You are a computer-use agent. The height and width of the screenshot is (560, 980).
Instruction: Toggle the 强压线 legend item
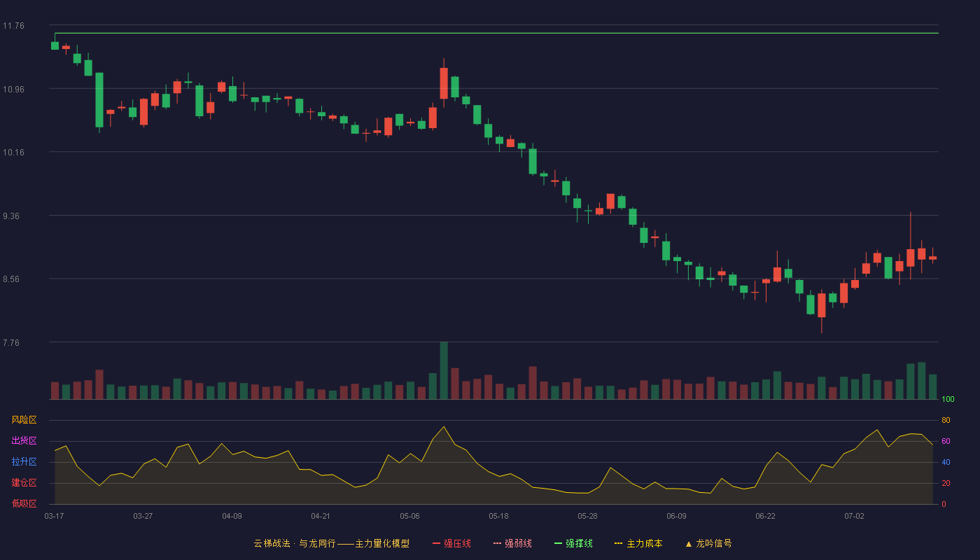(x=451, y=543)
